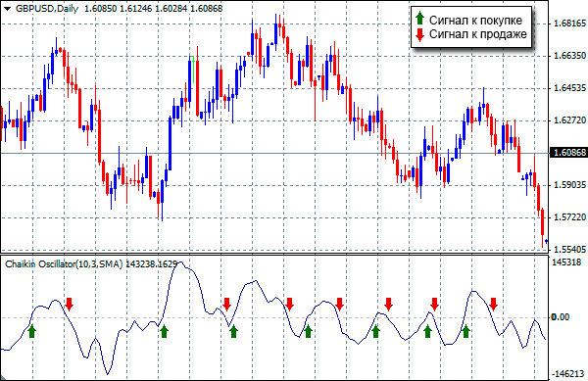
Task: Select the Chaikin Oscillator(10,3,SMA) indicator label
Action: tap(64, 264)
